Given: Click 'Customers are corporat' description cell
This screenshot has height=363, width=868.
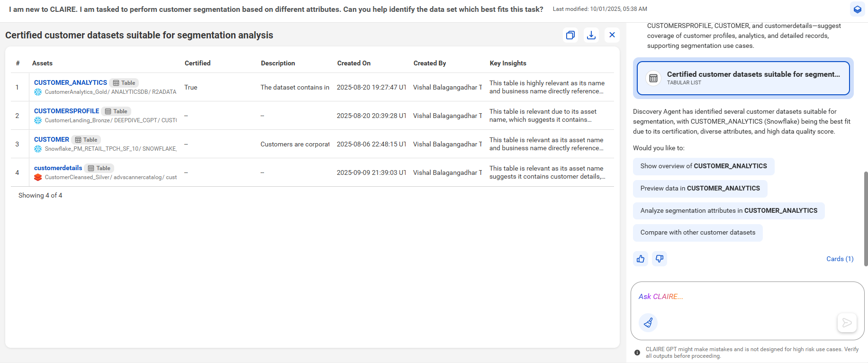Looking at the screenshot, I should point(295,144).
